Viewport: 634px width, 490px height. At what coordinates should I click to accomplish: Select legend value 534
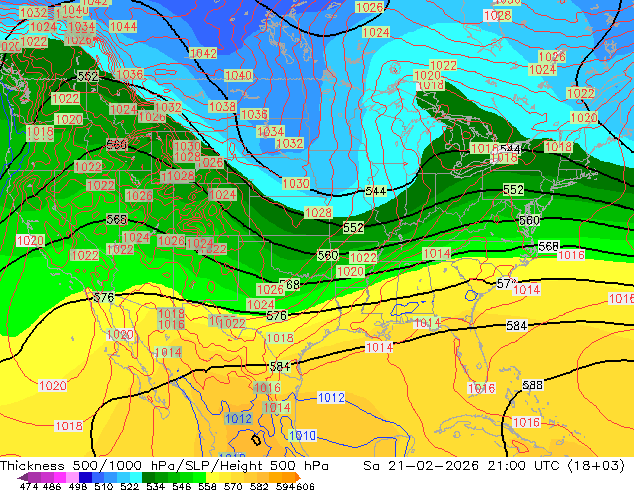(155, 486)
